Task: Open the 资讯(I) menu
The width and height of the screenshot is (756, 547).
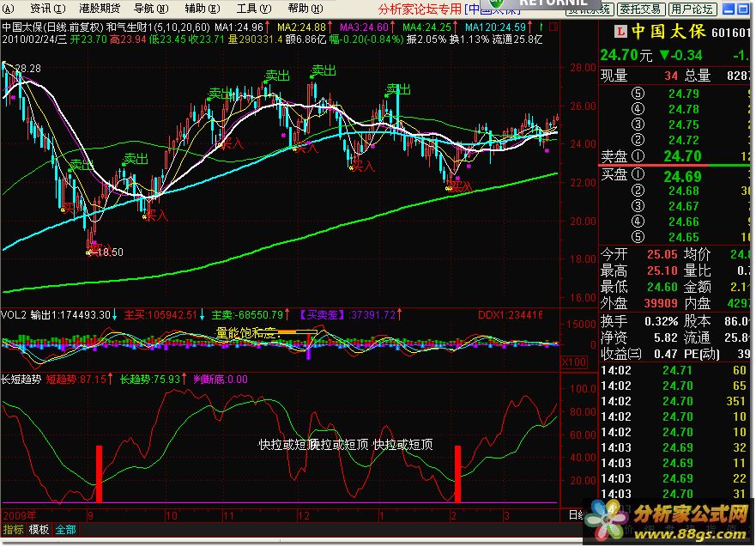Action: (47, 9)
